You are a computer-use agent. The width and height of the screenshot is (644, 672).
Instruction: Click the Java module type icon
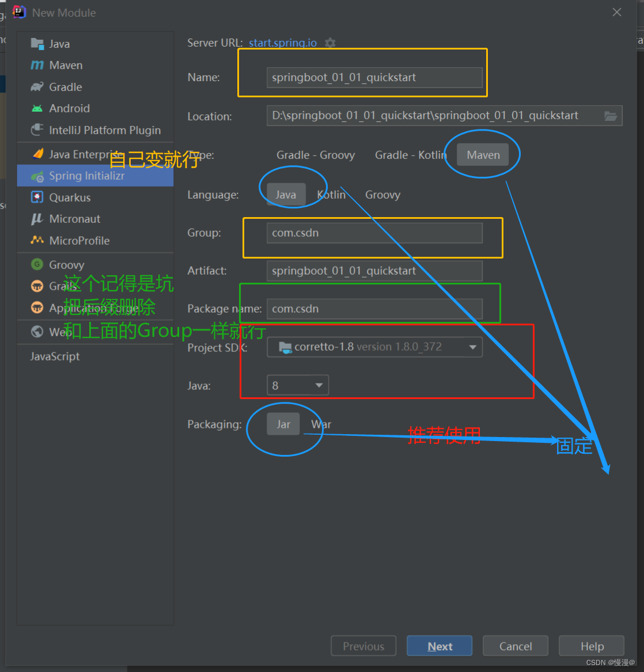(37, 44)
